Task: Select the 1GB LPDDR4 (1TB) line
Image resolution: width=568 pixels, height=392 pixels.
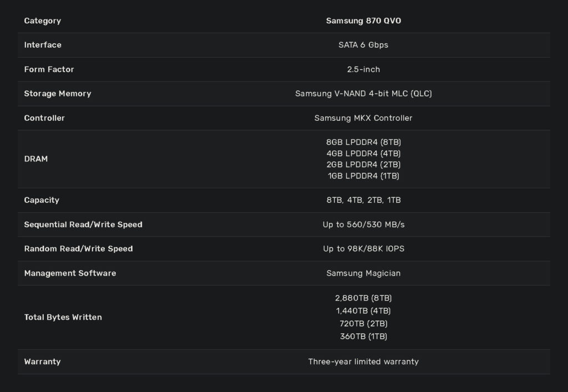Action: point(363,176)
